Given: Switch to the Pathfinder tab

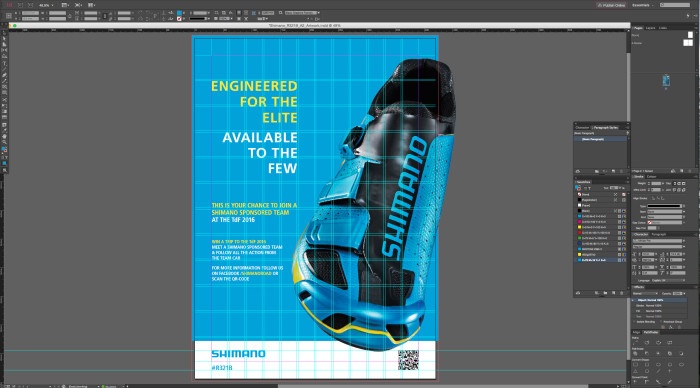Looking at the screenshot, I should pyautogui.click(x=651, y=333).
